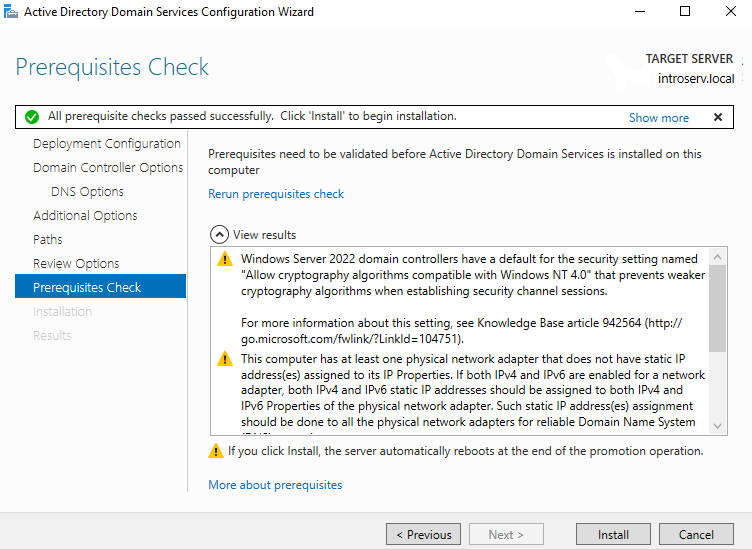Viewport: 752px width, 549px height.
Task: Open More about prerequisites link
Action: pyautogui.click(x=275, y=485)
